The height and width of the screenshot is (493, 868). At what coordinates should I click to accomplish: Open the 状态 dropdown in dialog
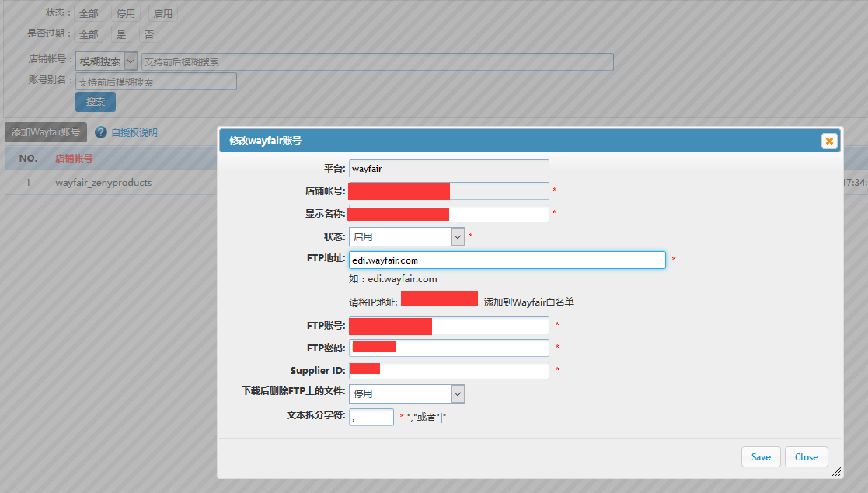point(406,236)
